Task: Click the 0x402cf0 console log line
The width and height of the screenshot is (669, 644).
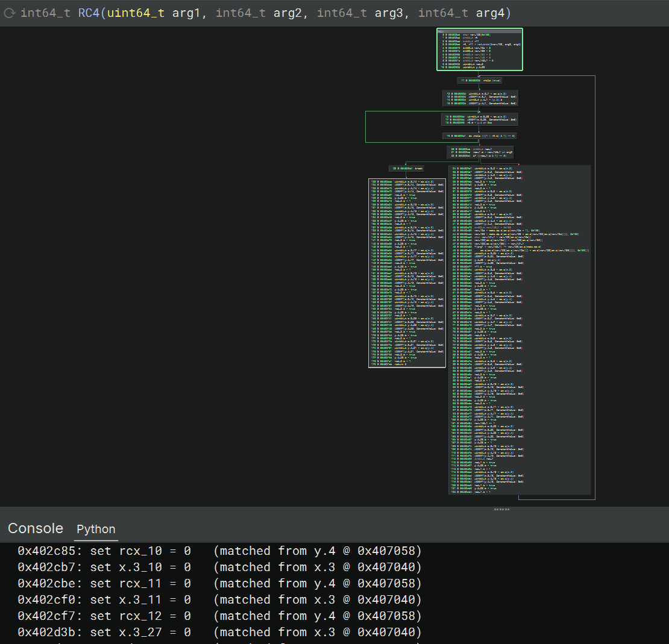Action: 219,599
